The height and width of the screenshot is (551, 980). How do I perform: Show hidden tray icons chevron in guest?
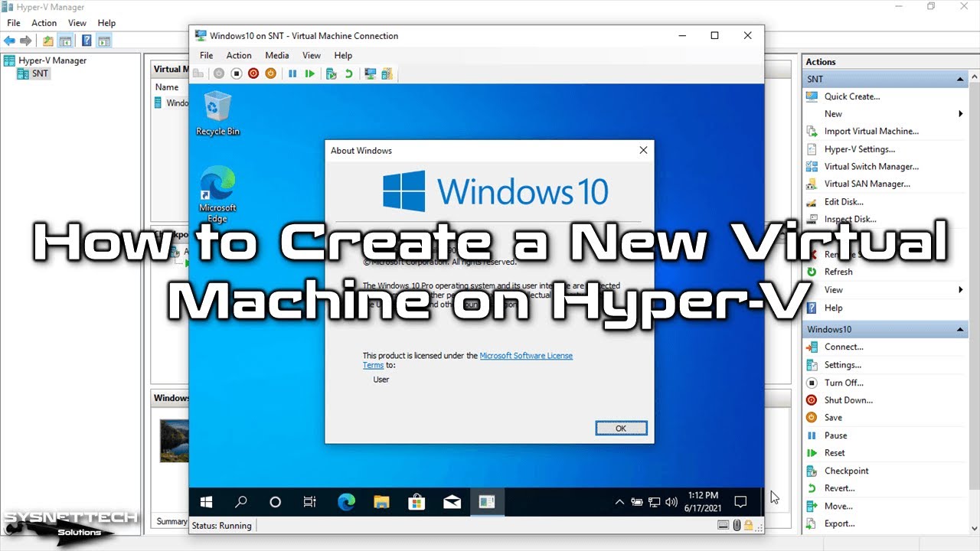click(x=619, y=502)
